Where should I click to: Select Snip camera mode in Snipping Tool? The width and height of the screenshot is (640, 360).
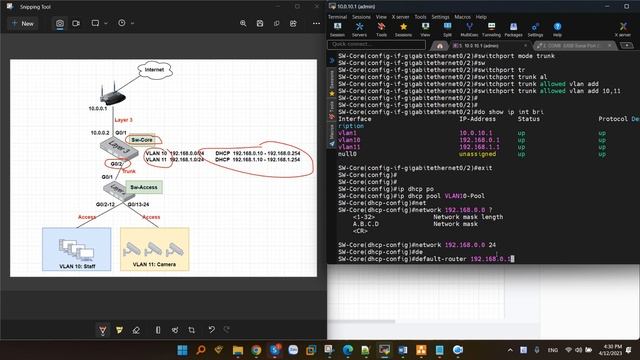click(60, 23)
